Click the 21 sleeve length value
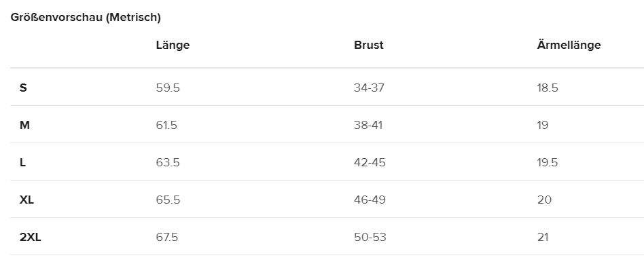This screenshot has height=279, width=644. [542, 237]
